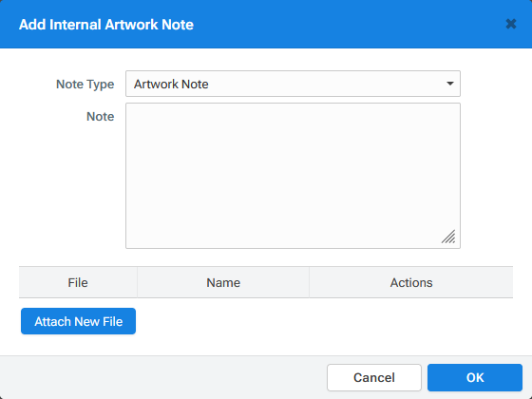Confirm the note with OK
Viewport: 532px width, 399px height.
coord(475,377)
